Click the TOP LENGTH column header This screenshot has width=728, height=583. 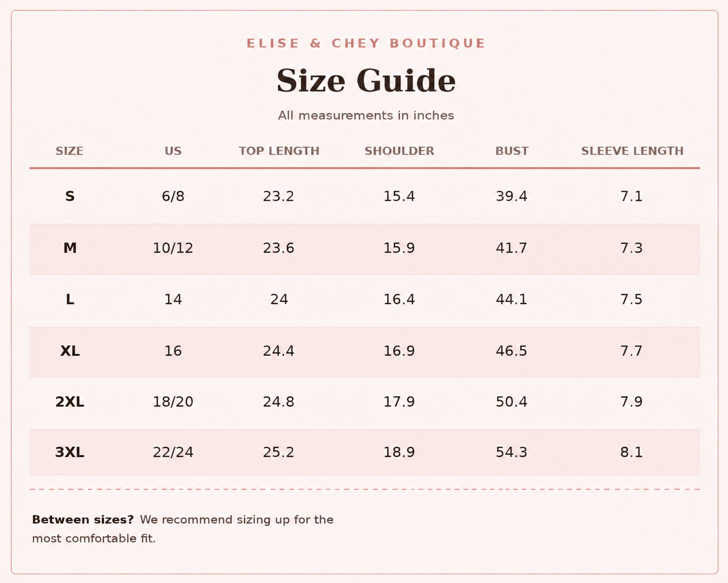279,151
